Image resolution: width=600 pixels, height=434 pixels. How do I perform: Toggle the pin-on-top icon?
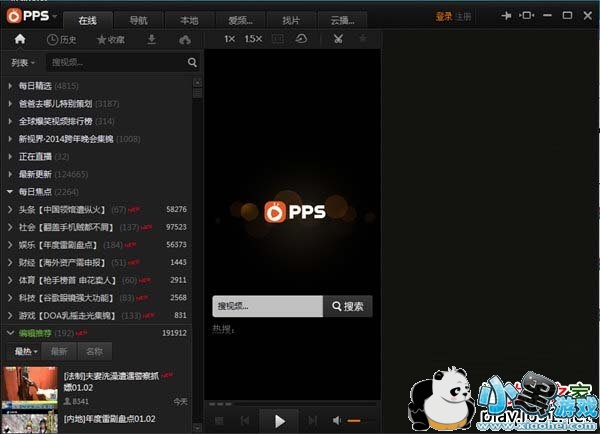506,15
